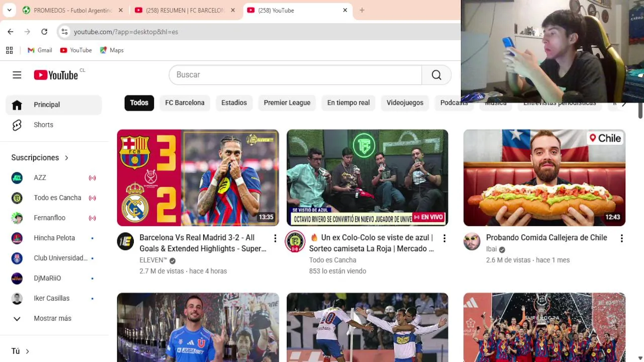Select the En tiempo real filter chip
The height and width of the screenshot is (362, 644).
348,103
